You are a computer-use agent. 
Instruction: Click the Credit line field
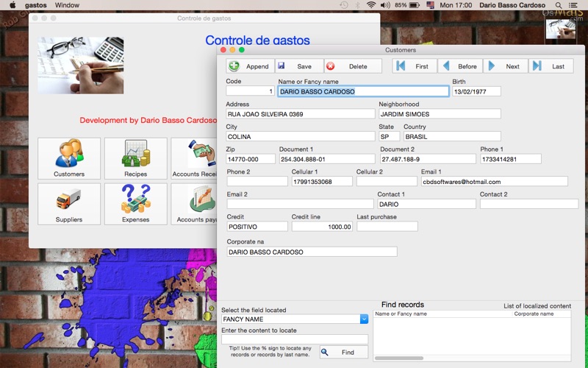pyautogui.click(x=322, y=227)
